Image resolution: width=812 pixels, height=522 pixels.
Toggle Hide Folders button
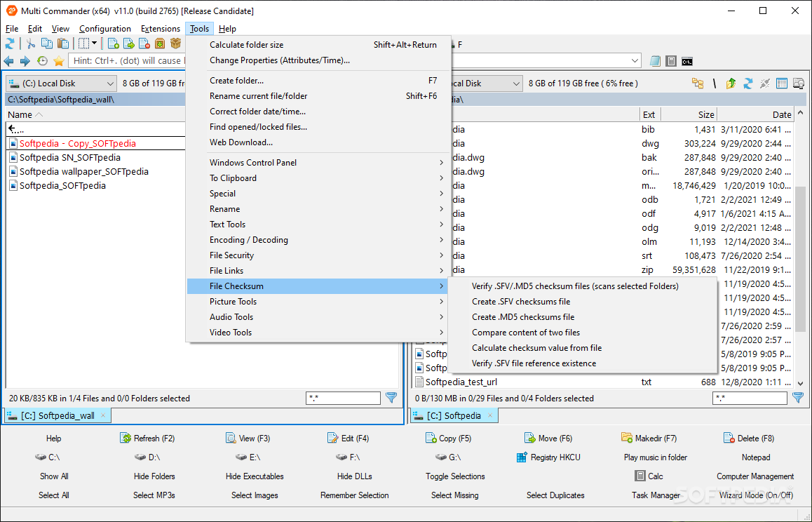[x=154, y=476]
